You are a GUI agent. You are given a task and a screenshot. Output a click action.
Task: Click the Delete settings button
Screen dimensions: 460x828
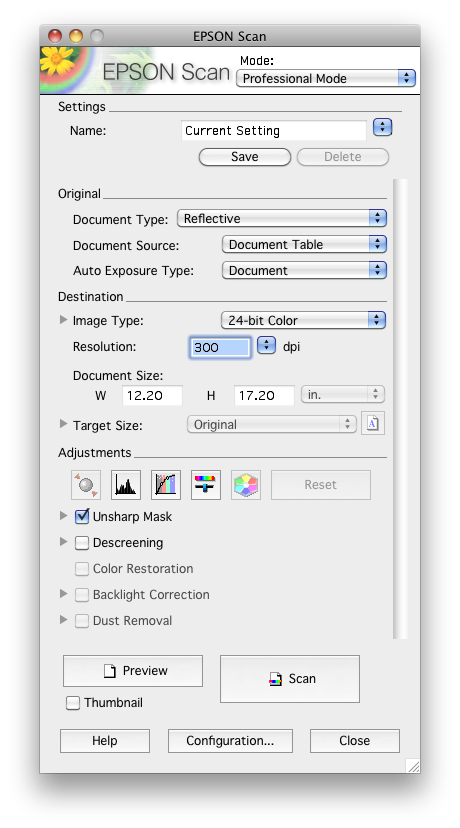point(343,157)
